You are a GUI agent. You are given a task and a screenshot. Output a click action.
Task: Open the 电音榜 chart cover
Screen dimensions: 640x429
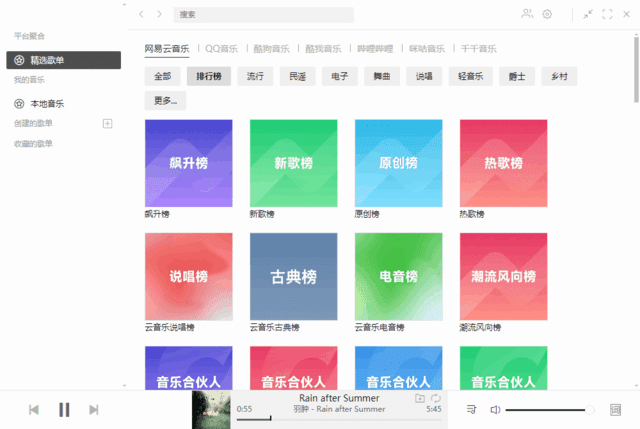coord(398,276)
